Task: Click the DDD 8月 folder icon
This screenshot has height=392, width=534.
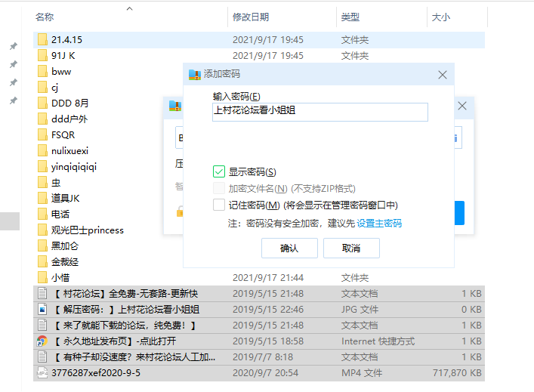Action: click(42, 103)
